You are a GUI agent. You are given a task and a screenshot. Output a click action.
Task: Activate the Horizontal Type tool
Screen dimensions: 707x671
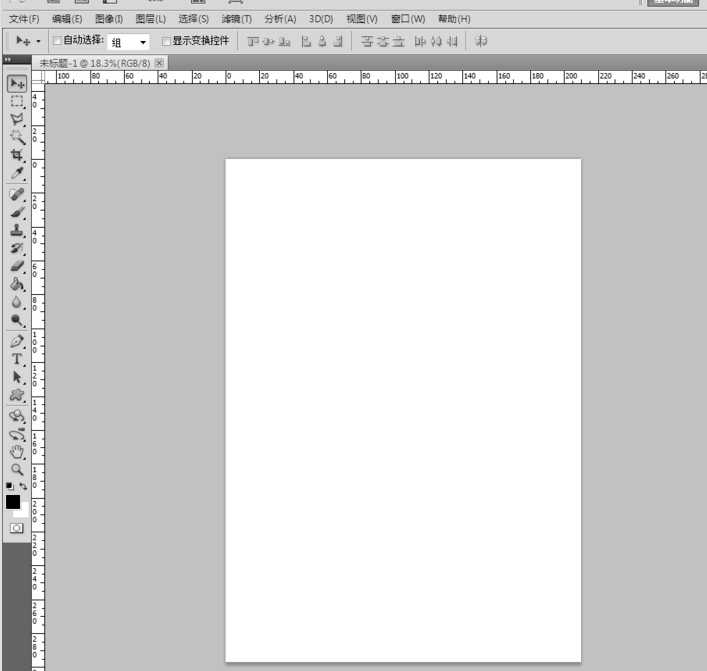[x=17, y=359]
